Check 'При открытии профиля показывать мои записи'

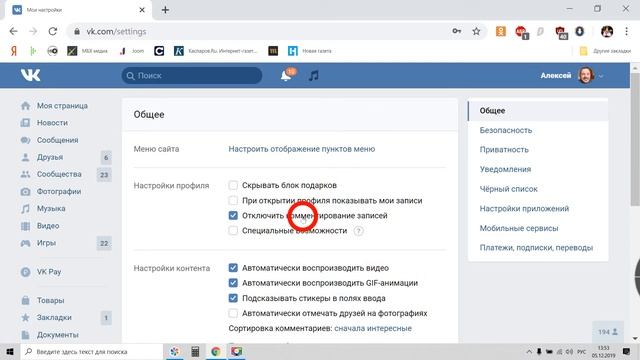(x=233, y=200)
